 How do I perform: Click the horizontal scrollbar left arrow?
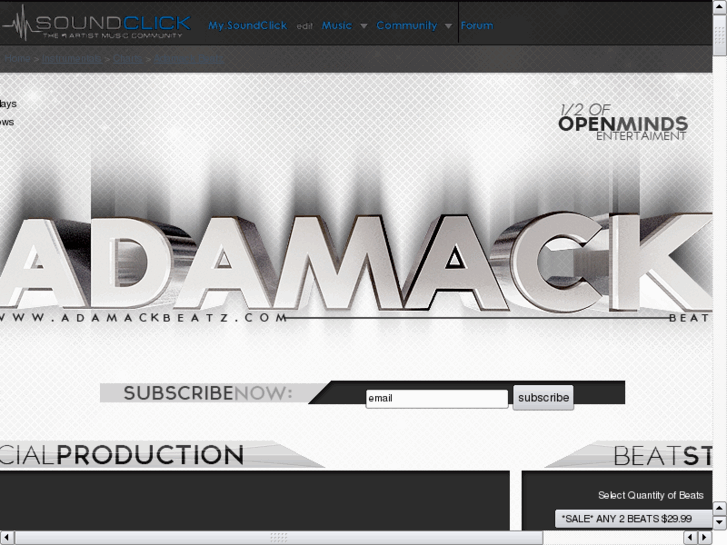coord(7,537)
